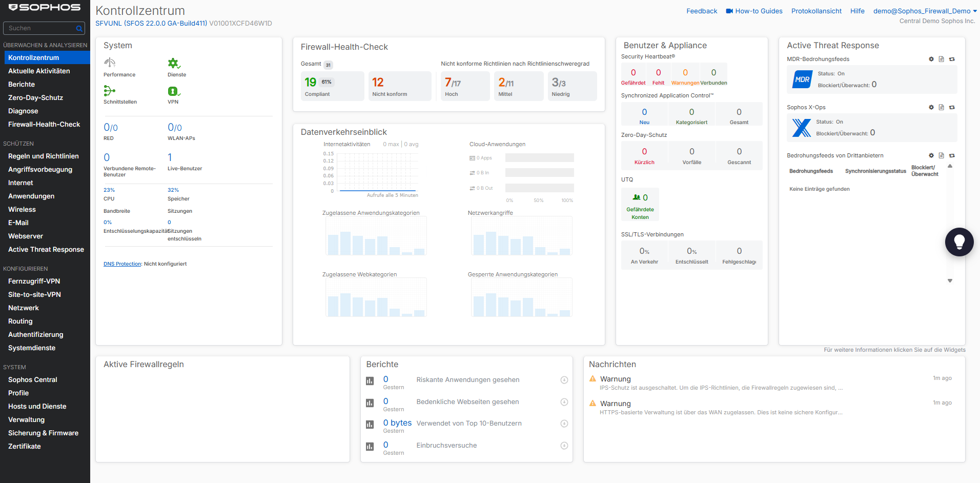Click refresh arrows for Bedrohungsfeeds von Drittanbietern
The image size is (980, 483).
click(952, 155)
